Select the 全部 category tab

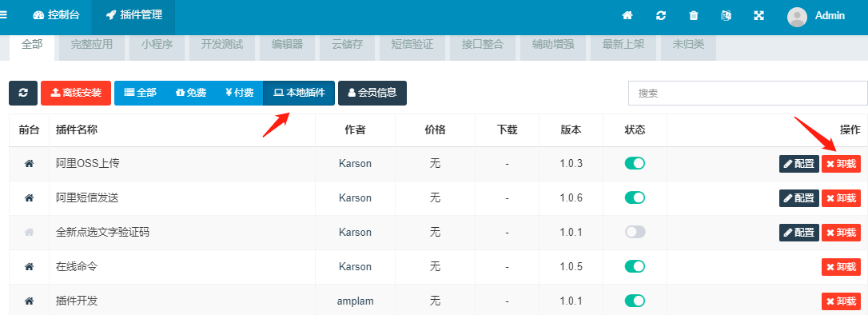(x=32, y=46)
